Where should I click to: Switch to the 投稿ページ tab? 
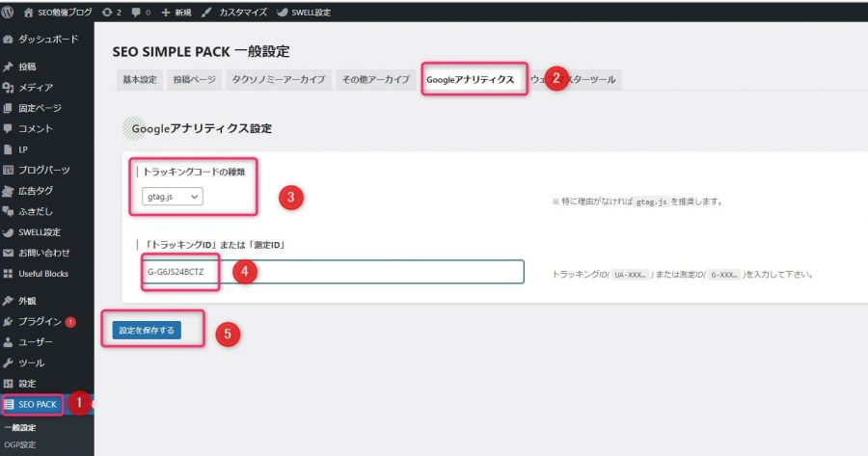tap(194, 79)
